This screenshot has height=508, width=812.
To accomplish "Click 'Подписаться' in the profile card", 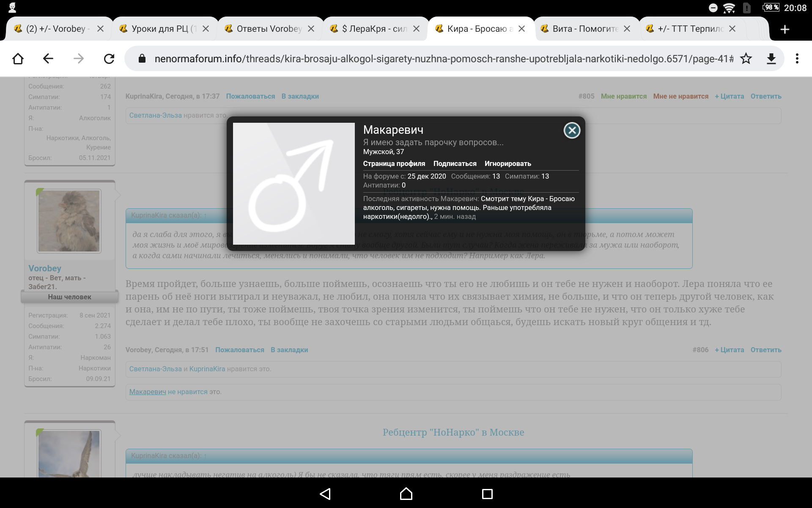I will pos(455,164).
